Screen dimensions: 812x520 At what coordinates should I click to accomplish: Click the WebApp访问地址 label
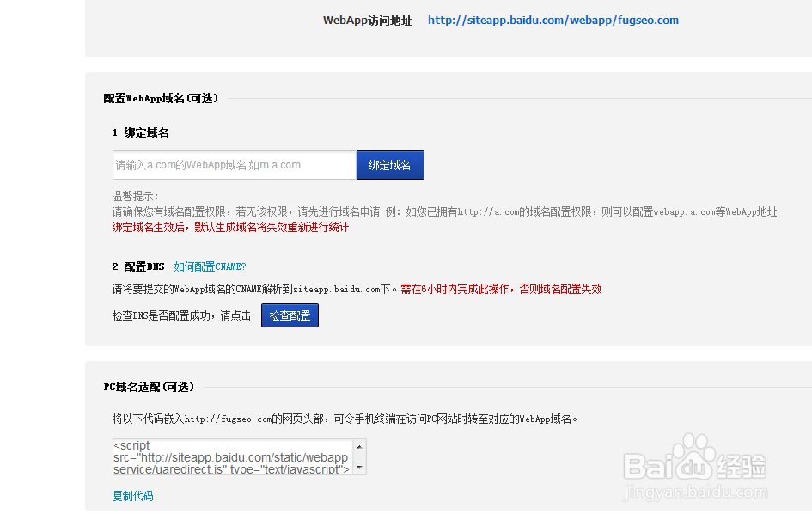pyautogui.click(x=367, y=21)
